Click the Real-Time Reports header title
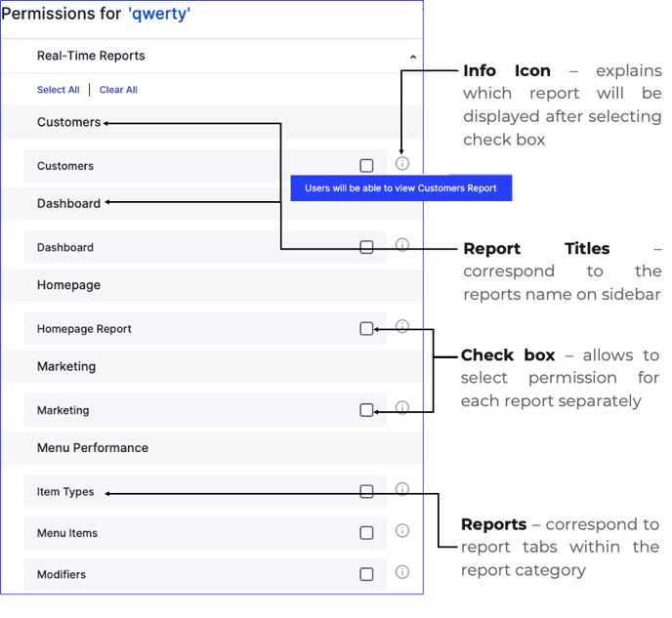This screenshot has height=618, width=672. [x=91, y=56]
